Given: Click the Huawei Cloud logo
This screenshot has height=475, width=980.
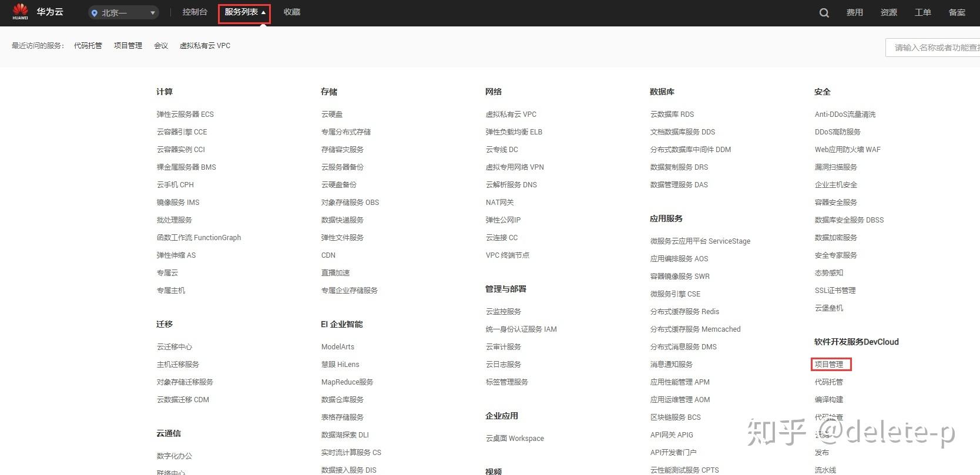Looking at the screenshot, I should [x=38, y=12].
